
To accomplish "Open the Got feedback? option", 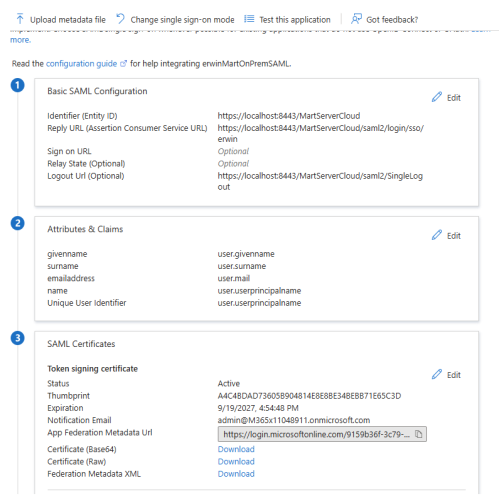I will coord(392,20).
